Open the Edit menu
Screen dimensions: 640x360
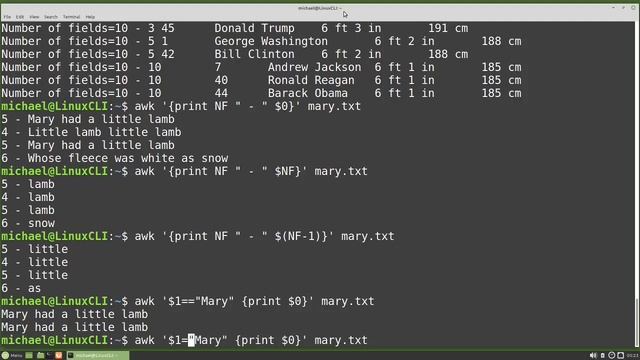point(20,17)
